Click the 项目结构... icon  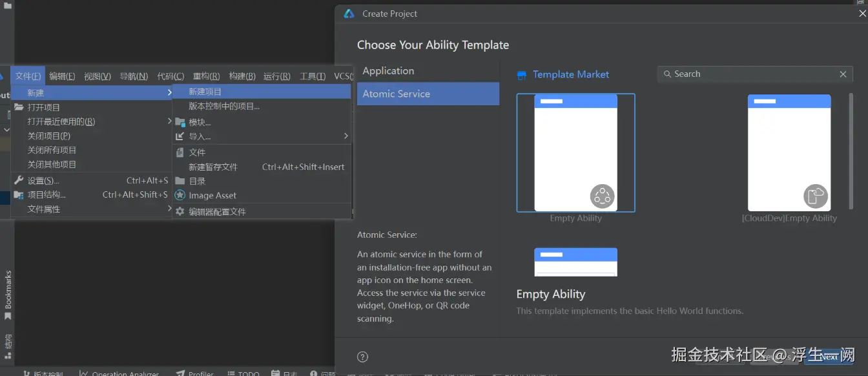pyautogui.click(x=19, y=194)
